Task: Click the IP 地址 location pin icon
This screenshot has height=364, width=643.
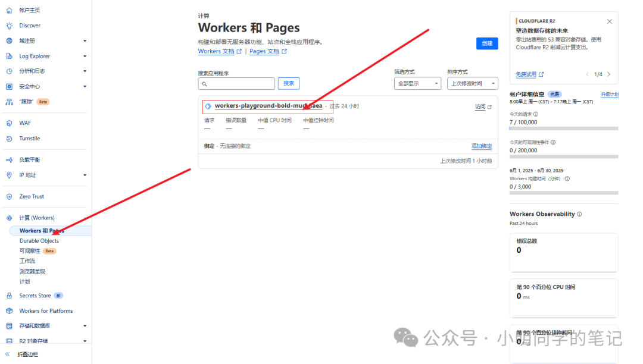Action: [x=9, y=175]
